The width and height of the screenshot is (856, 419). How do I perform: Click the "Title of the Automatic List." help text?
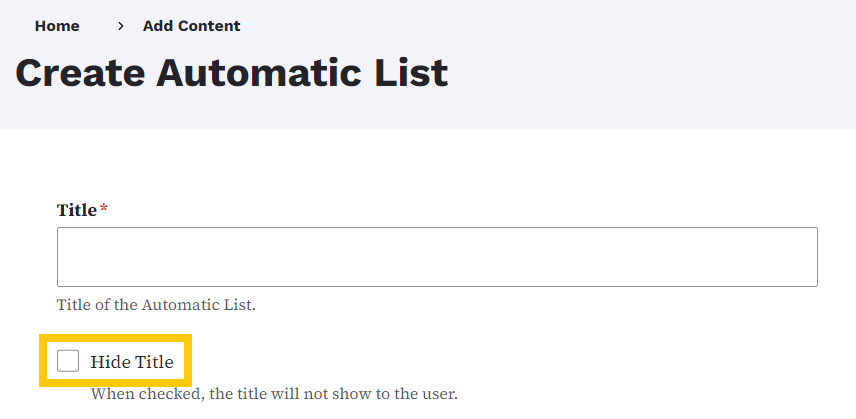(156, 304)
